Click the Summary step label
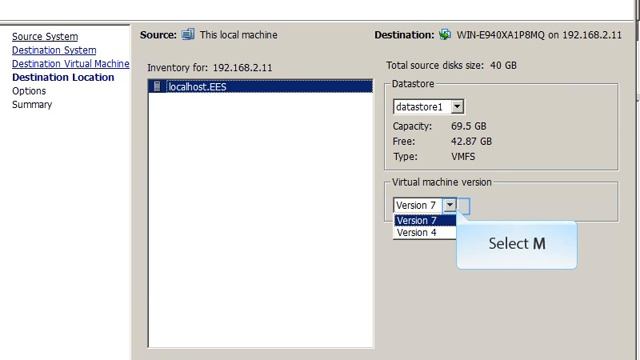The height and width of the screenshot is (360, 640). 32,104
